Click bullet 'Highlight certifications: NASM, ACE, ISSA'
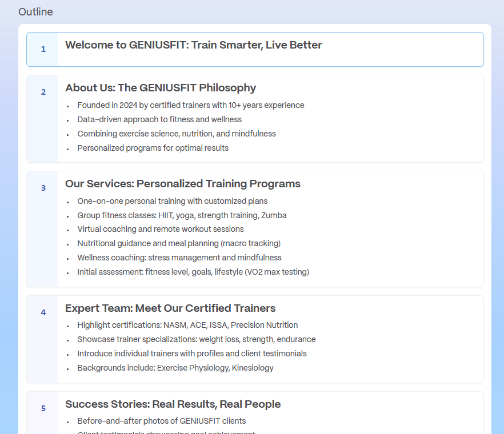Viewport: 504px width, 434px height. coord(187,325)
